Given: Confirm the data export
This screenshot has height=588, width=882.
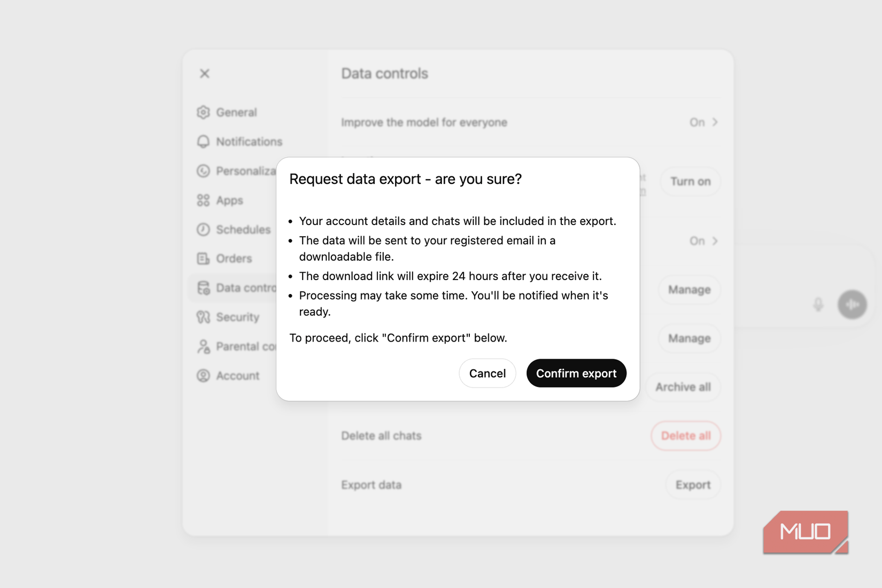Looking at the screenshot, I should point(576,373).
